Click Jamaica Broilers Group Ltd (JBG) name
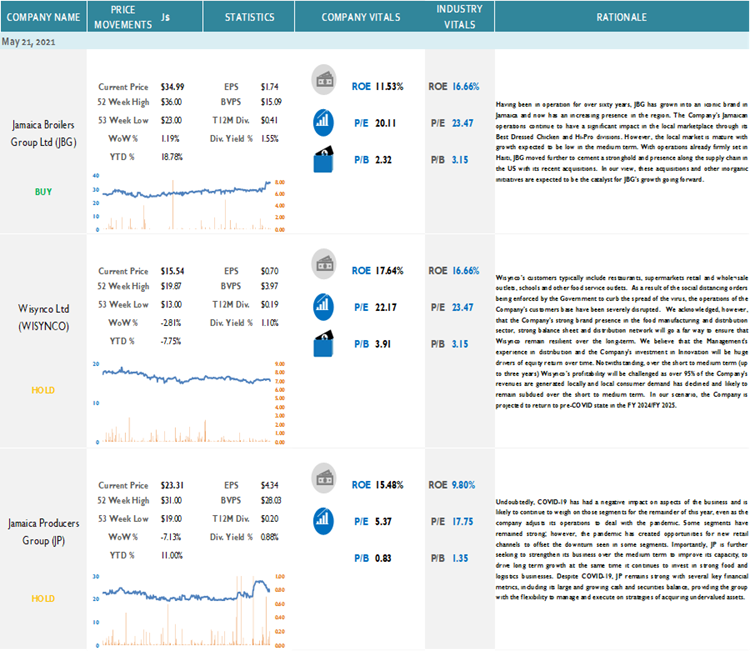 coord(44,133)
